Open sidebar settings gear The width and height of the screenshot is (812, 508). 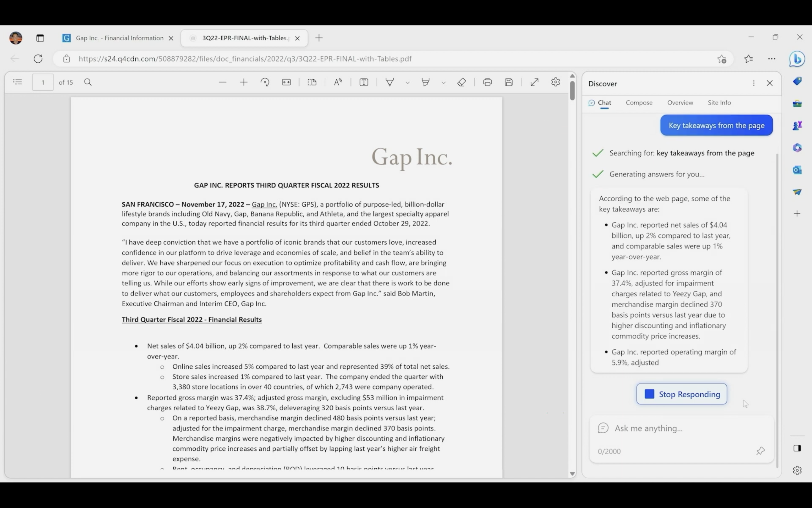(797, 470)
